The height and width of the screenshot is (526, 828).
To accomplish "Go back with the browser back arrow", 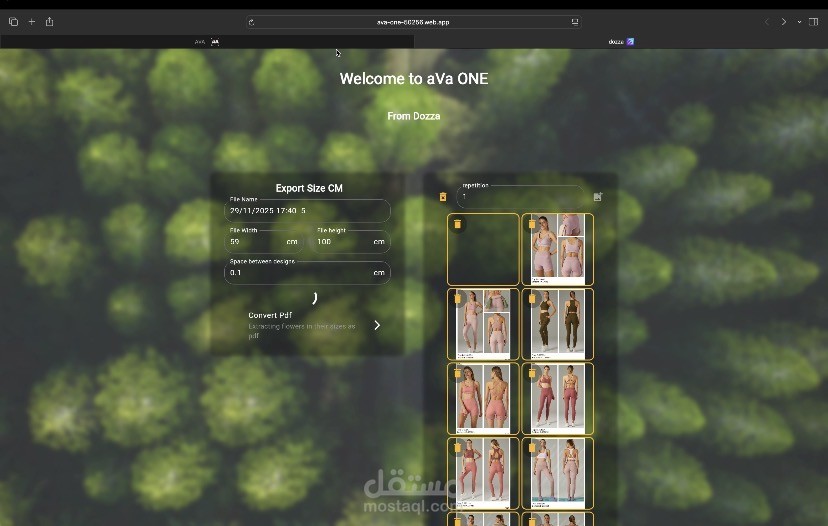I will (x=767, y=22).
